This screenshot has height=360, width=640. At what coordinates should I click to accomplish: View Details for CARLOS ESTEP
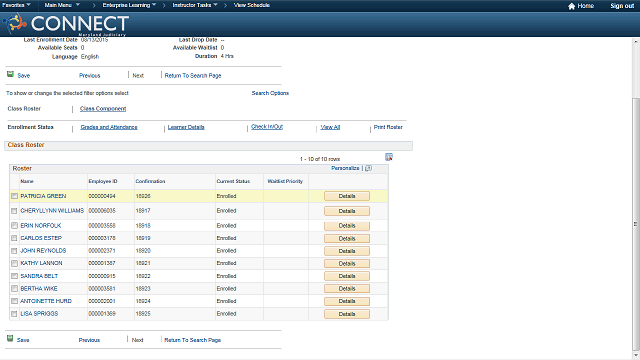click(x=347, y=238)
